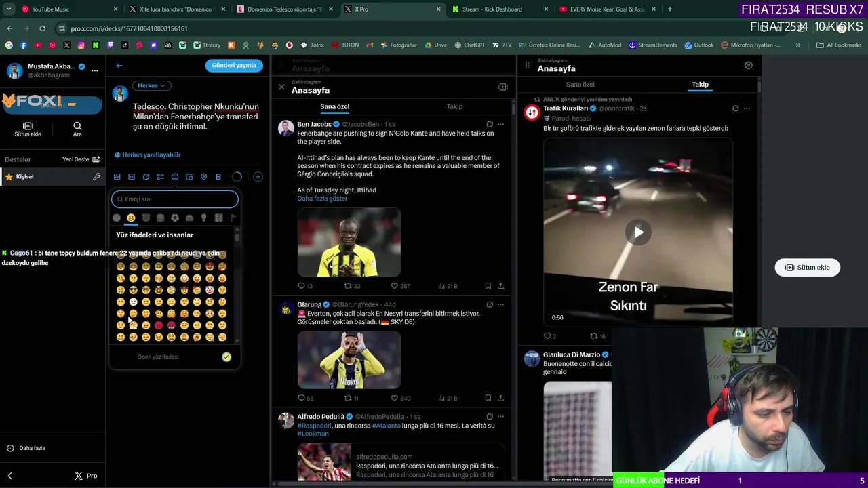This screenshot has height=488, width=868.
Task: Open a new browser tab
Action: point(670,9)
